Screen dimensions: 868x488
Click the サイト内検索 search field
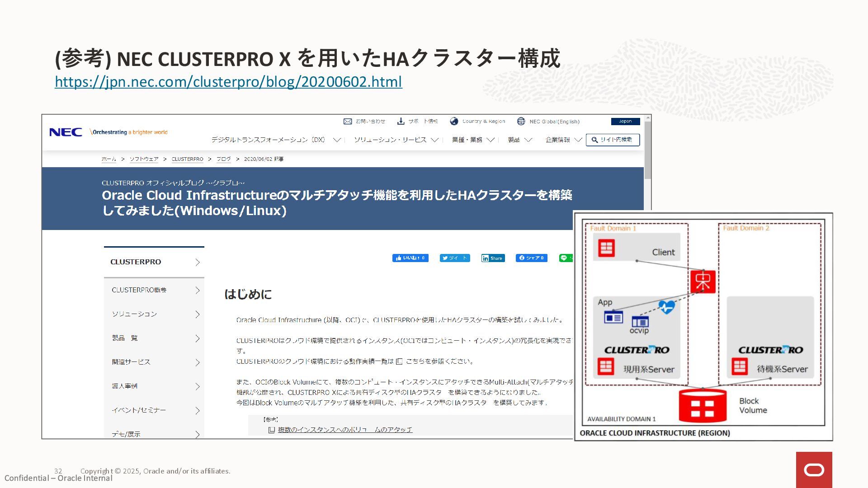click(613, 140)
